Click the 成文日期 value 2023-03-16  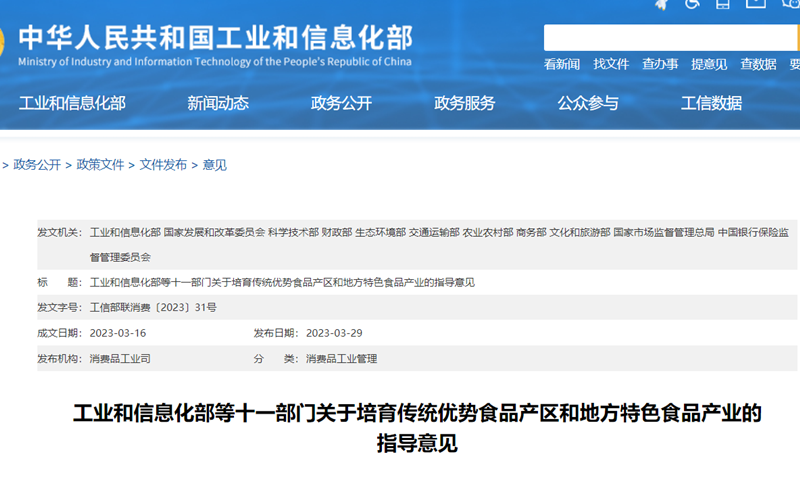[118, 333]
